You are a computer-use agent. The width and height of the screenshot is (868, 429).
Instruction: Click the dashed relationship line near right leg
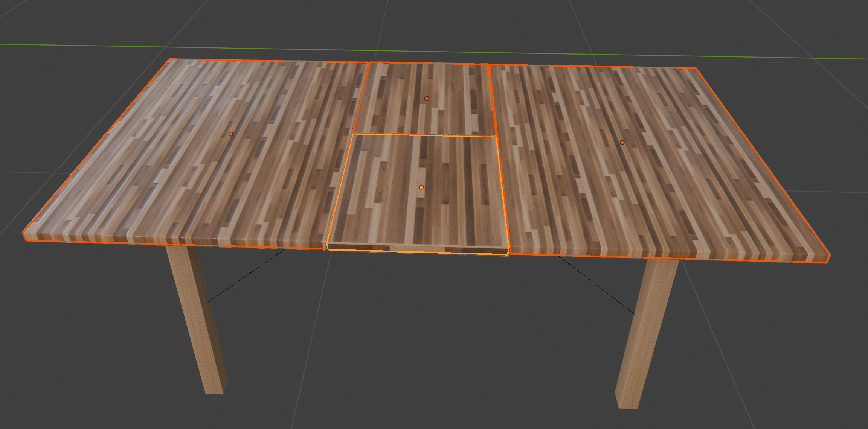pos(597,285)
